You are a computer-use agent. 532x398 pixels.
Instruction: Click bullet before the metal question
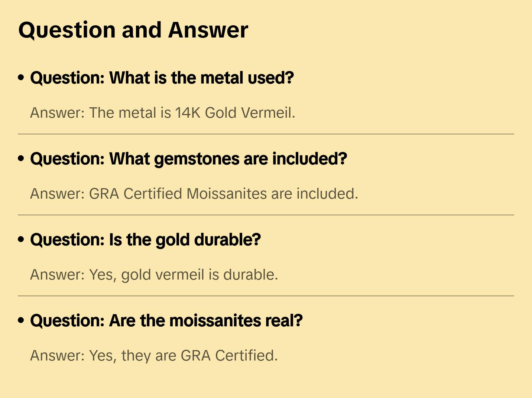21,78
